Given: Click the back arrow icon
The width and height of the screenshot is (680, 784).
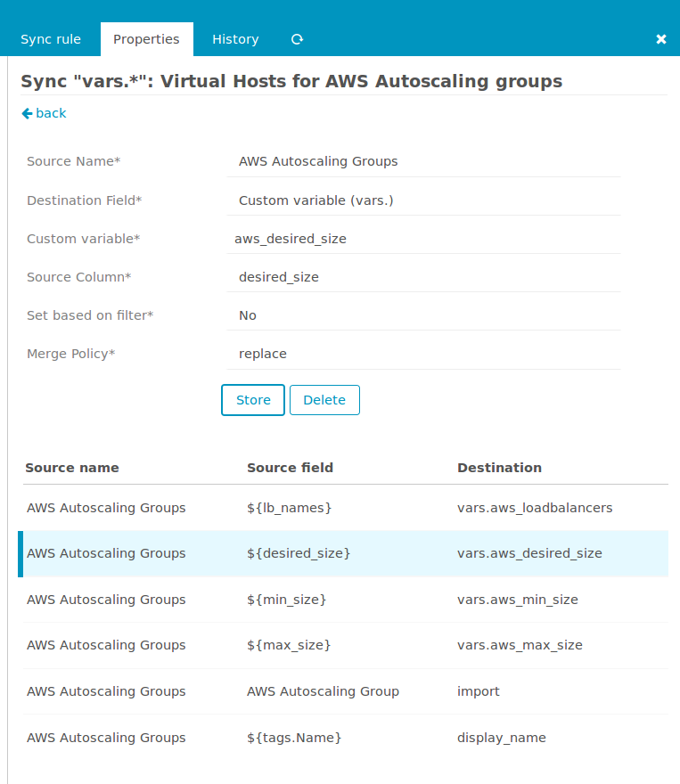Looking at the screenshot, I should (x=27, y=113).
